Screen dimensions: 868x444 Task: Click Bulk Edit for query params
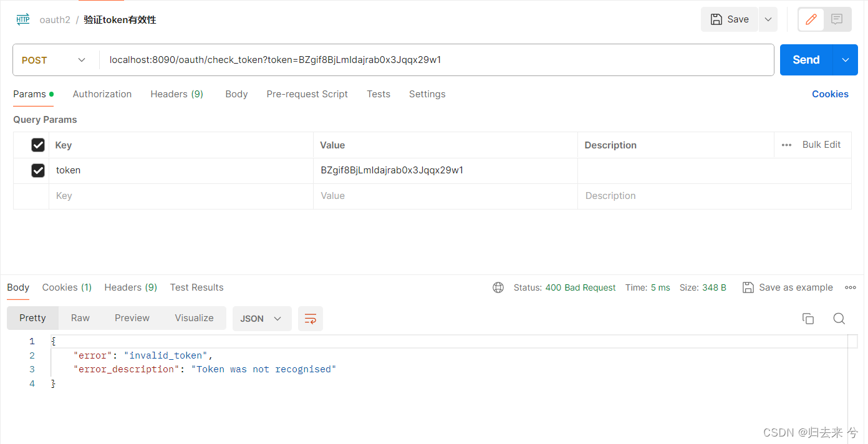click(821, 145)
